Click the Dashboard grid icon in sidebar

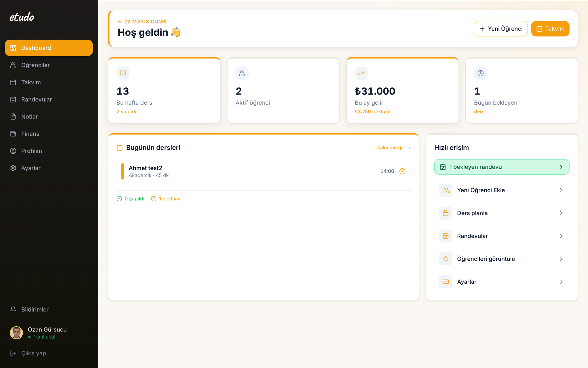(x=13, y=48)
